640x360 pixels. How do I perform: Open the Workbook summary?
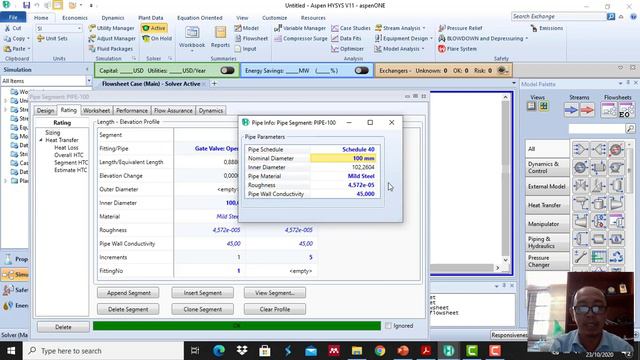(x=192, y=37)
